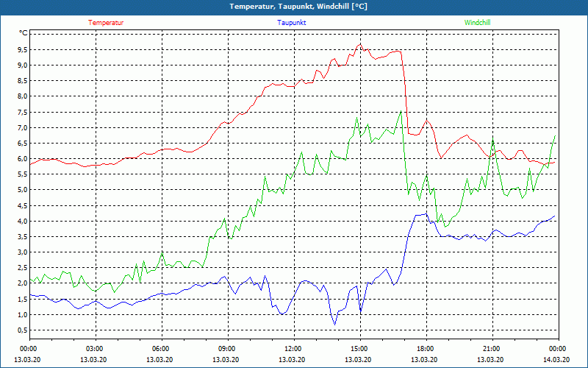
Task: Click the 21:00 time axis label
Action: pos(492,349)
